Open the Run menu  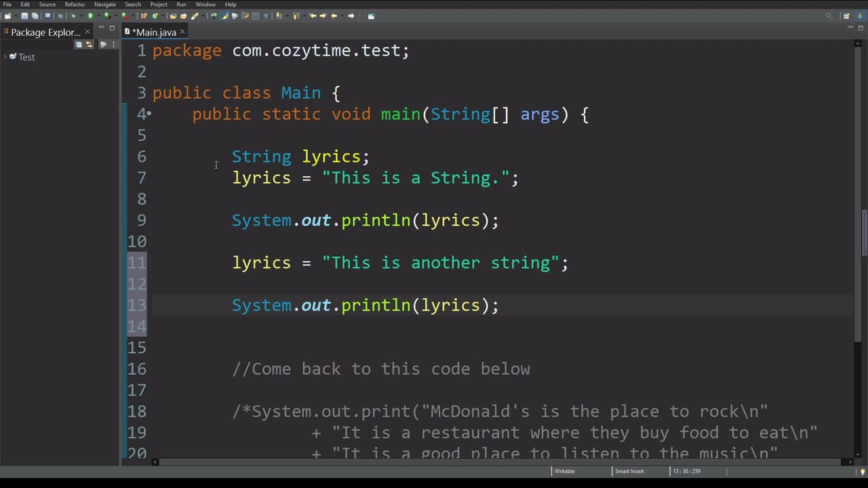pos(181,4)
